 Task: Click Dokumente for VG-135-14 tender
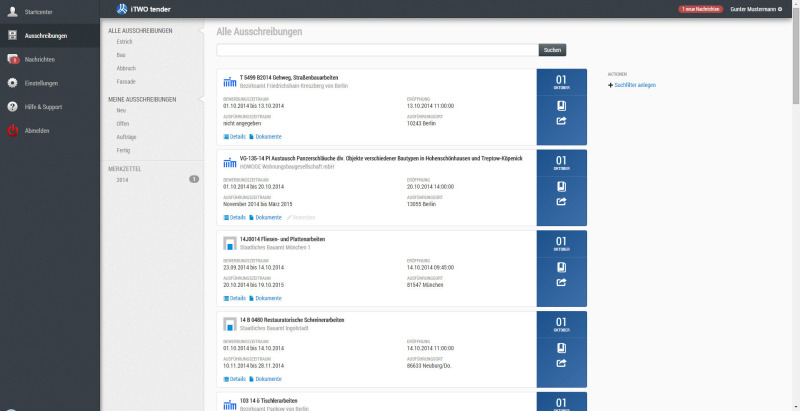click(265, 218)
